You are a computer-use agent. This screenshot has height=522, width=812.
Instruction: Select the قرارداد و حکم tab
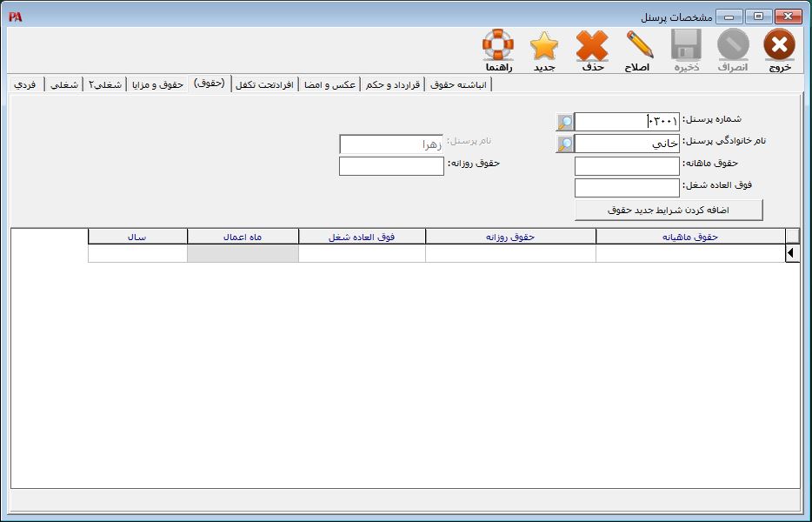(x=392, y=84)
